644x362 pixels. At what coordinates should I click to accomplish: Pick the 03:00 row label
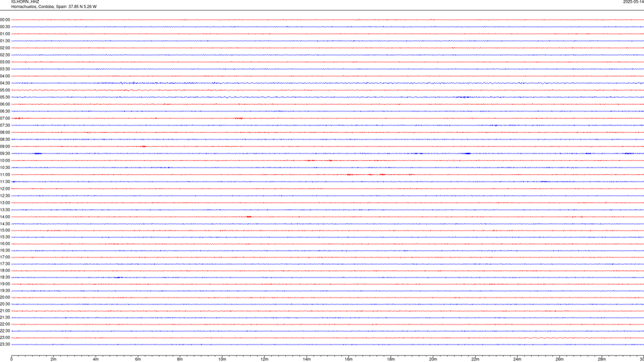point(5,62)
